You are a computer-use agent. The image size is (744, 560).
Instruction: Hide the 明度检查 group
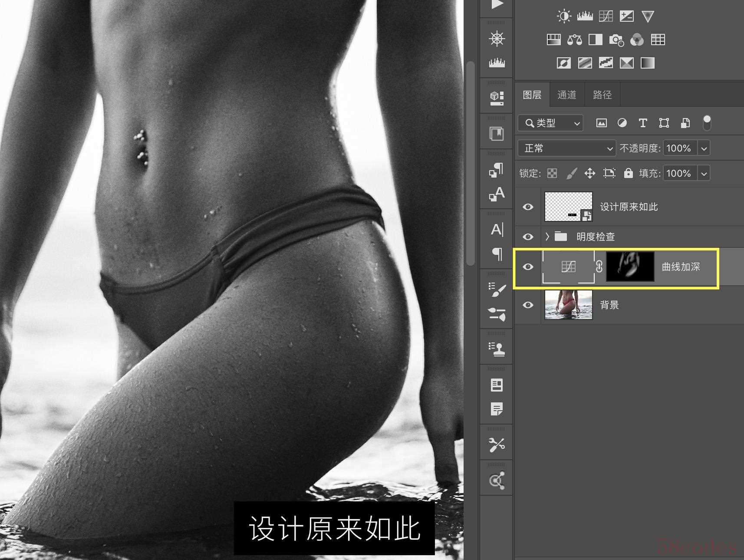pos(528,237)
